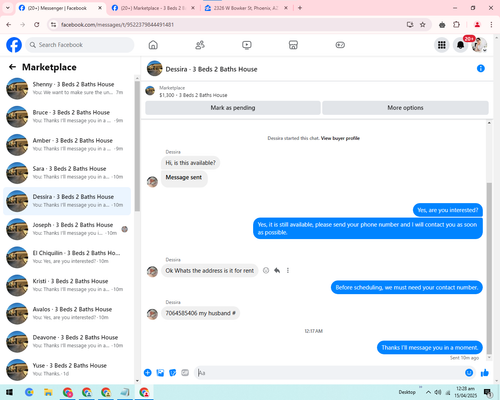
Task: Open View buyer profile link
Action: [x=340, y=138]
